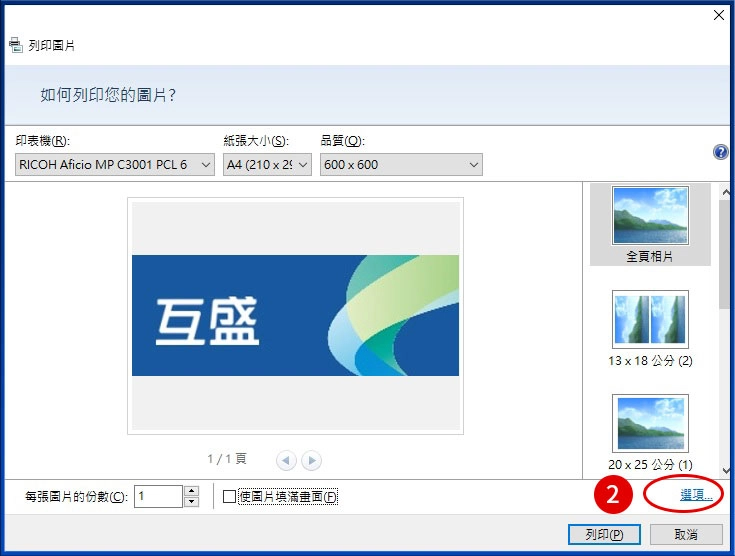
Task: Toggle 使圖片填滿畫面 checkbox
Action: (230, 497)
